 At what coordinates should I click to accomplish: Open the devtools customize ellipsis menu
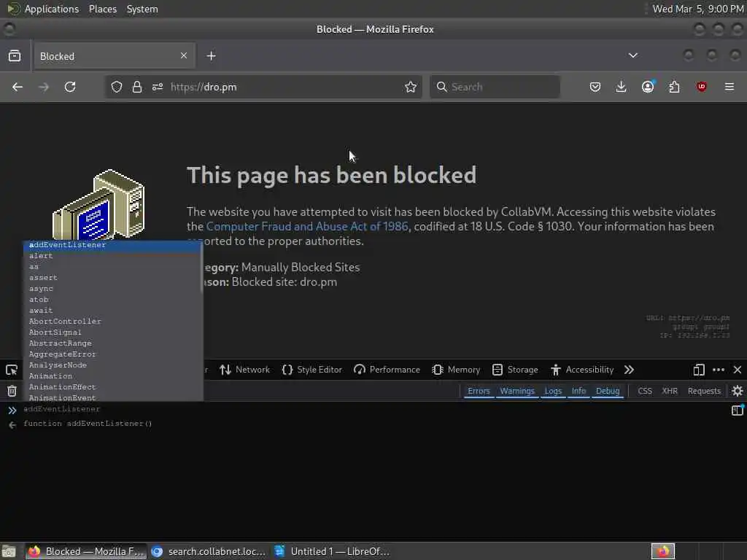[x=719, y=370]
